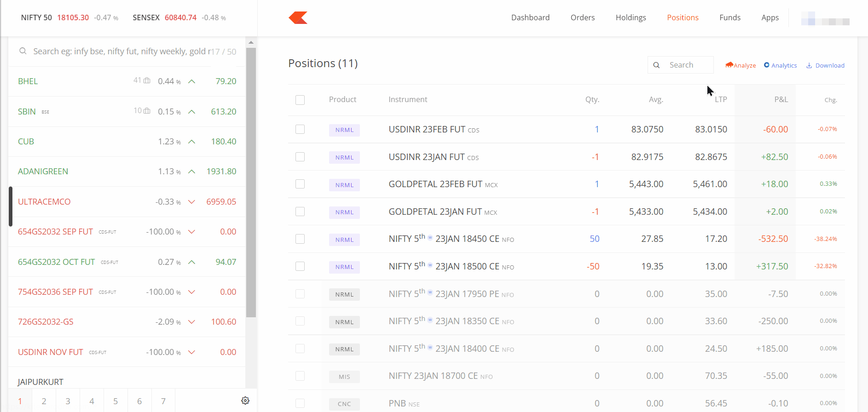Screen dimensions: 868x412
Task: Open the Apps menu
Action: click(x=770, y=17)
